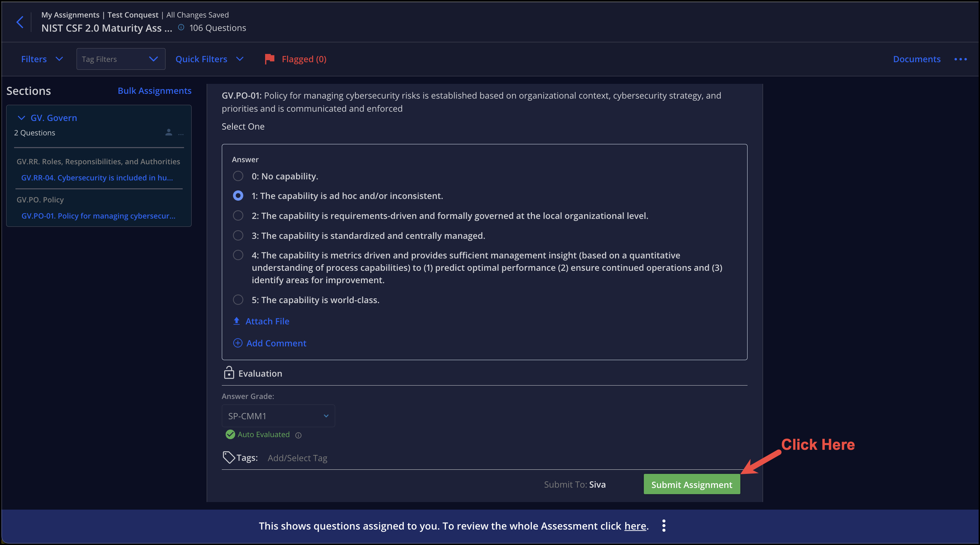Click Add/Select Tag input field
The width and height of the screenshot is (980, 545).
tap(298, 457)
